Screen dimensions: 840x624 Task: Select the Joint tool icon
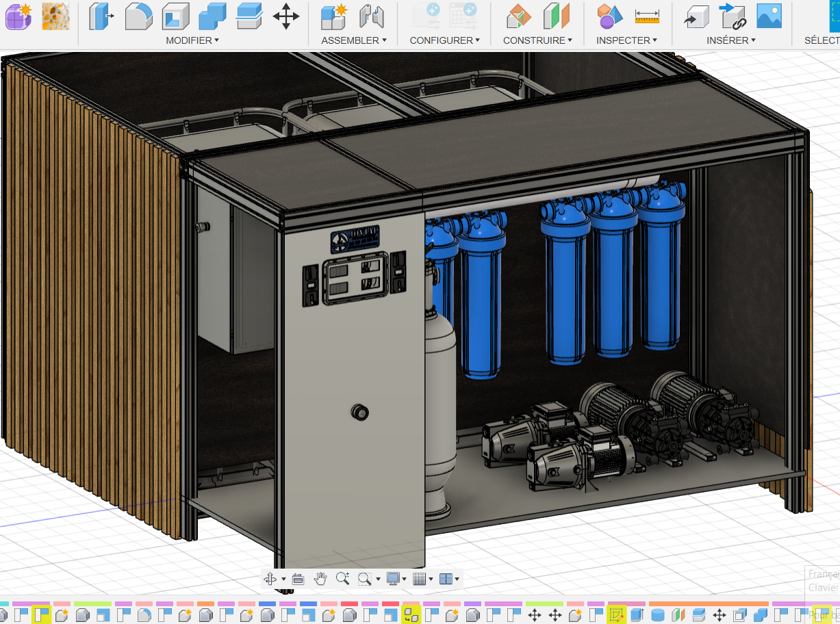tap(372, 16)
